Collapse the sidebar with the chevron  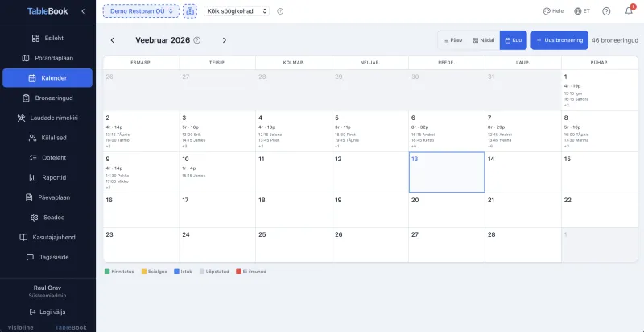(83, 11)
